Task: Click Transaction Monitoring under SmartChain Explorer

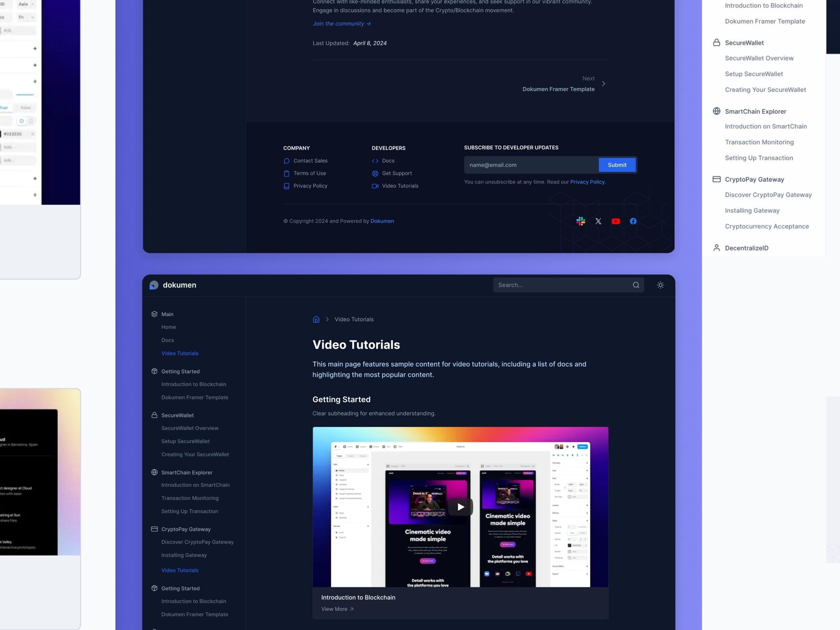Action: [x=759, y=142]
